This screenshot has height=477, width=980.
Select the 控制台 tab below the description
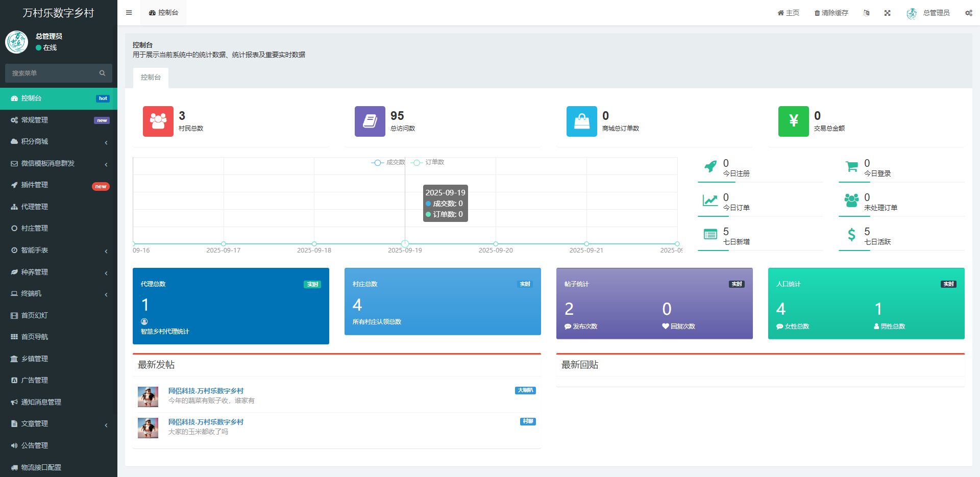coord(151,78)
